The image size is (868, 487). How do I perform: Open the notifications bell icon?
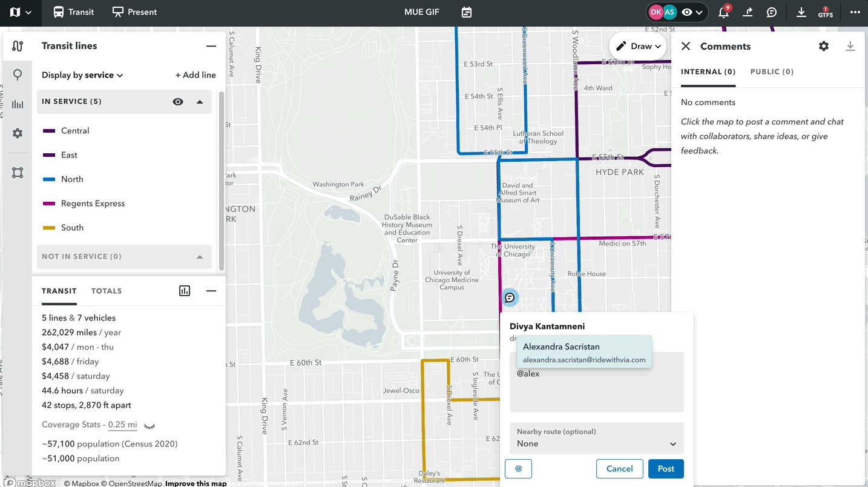click(x=723, y=12)
